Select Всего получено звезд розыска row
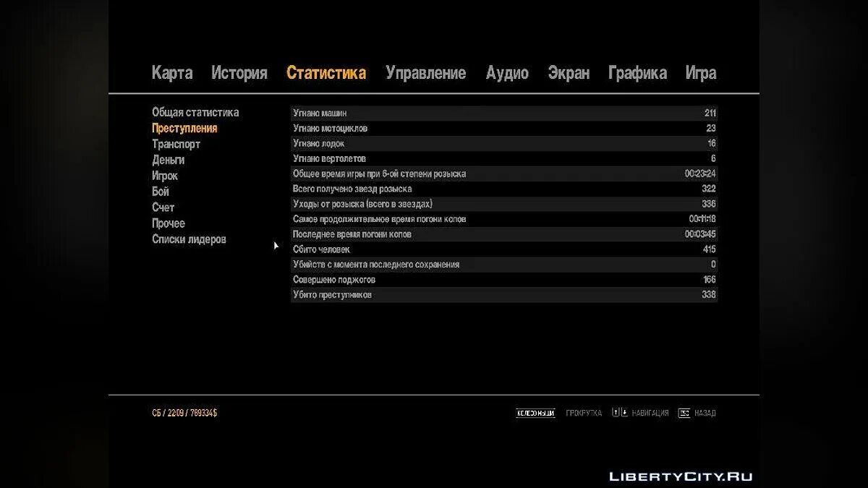 coord(504,189)
